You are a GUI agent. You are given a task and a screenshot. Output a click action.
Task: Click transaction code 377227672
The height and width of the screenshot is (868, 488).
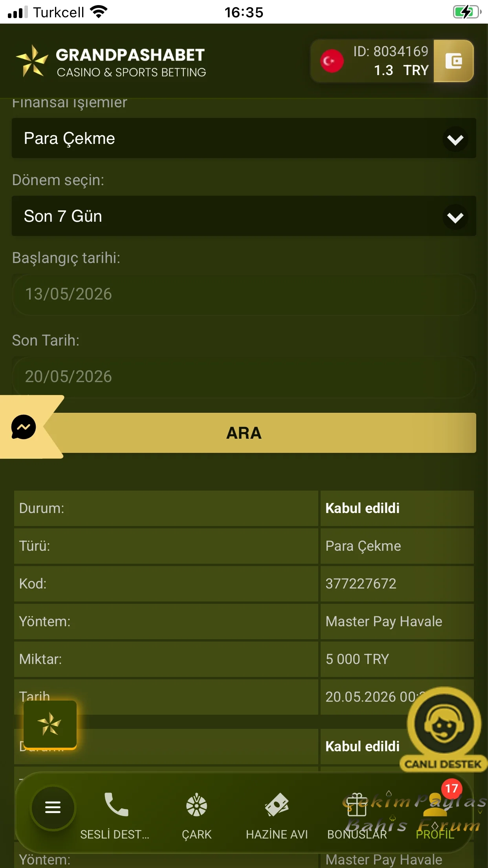[x=361, y=584]
